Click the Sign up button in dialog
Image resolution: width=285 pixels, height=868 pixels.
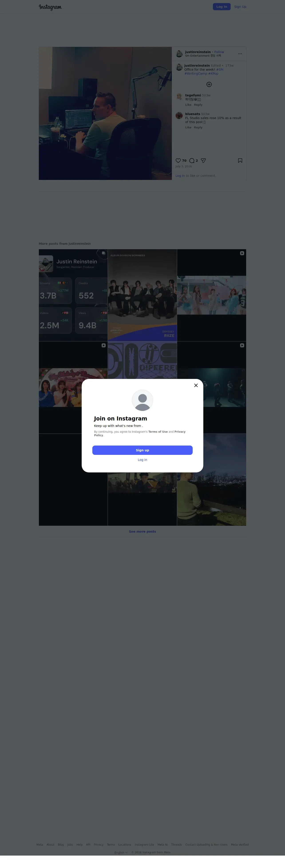pos(142,450)
